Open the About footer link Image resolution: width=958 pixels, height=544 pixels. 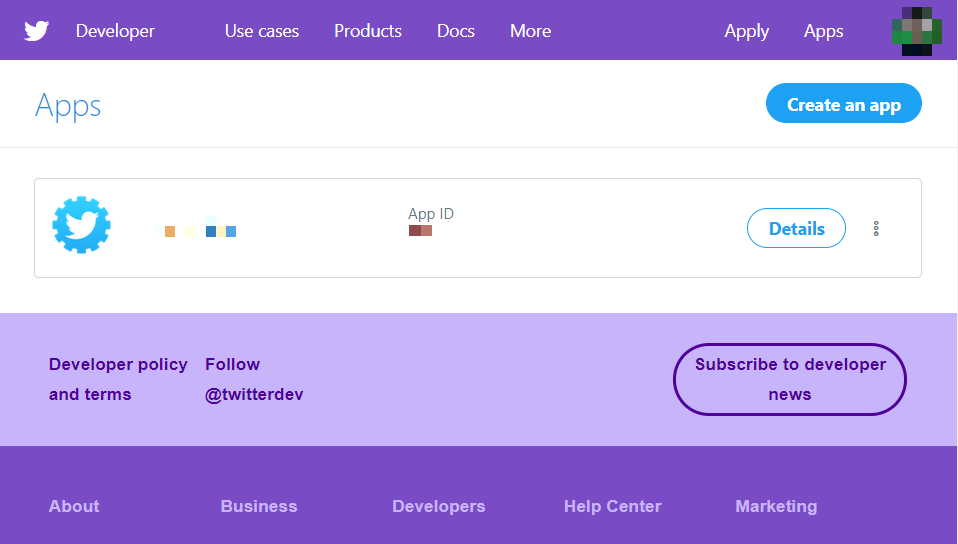pos(74,506)
